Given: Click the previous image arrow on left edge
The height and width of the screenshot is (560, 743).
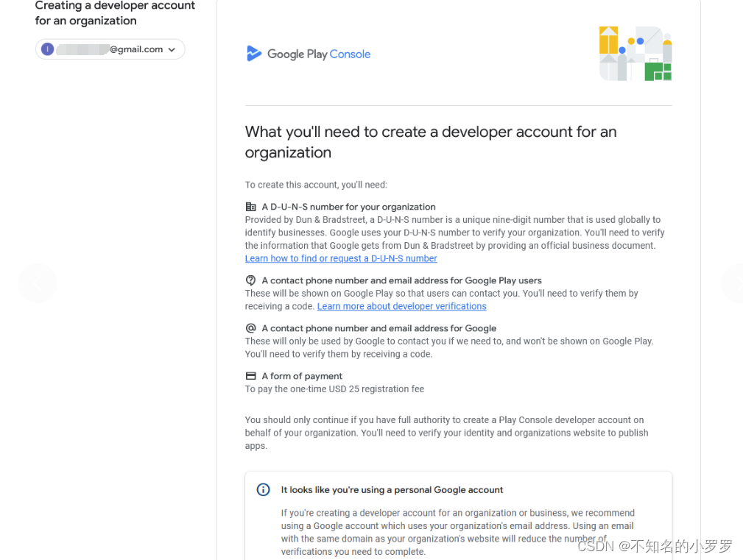Looking at the screenshot, I should click(38, 283).
